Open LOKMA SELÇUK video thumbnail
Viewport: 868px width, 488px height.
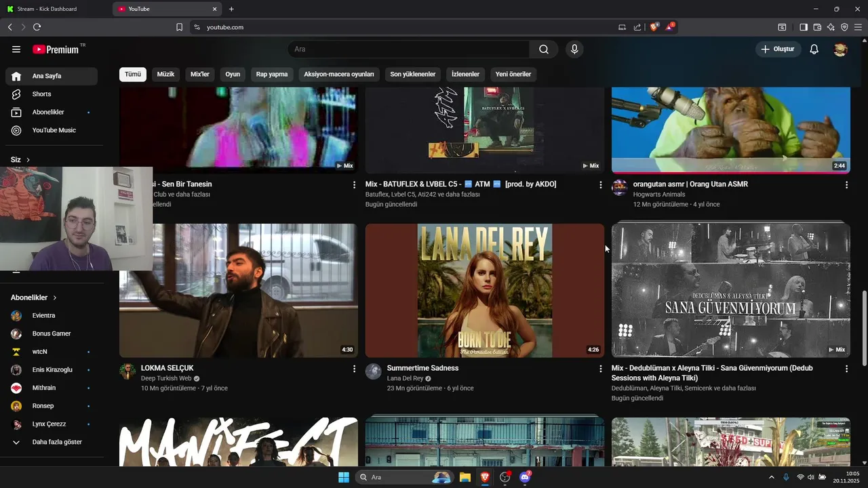point(239,291)
